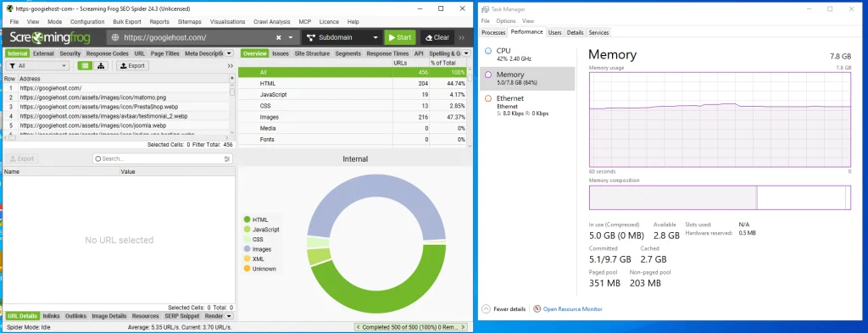This screenshot has width=868, height=333.
Task: Open the File menu in Screaming Frog
Action: pyautogui.click(x=14, y=21)
